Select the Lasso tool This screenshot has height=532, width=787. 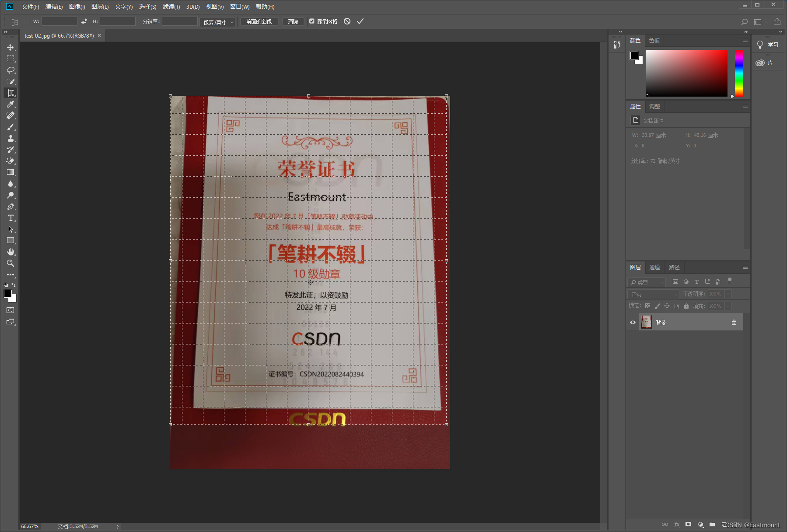(10, 70)
